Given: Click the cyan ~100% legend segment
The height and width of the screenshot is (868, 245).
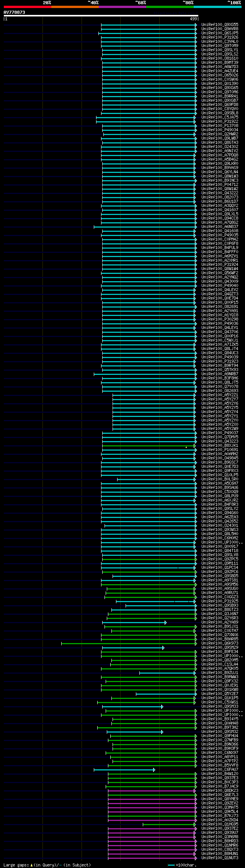Looking at the screenshot, I should tap(217, 7).
